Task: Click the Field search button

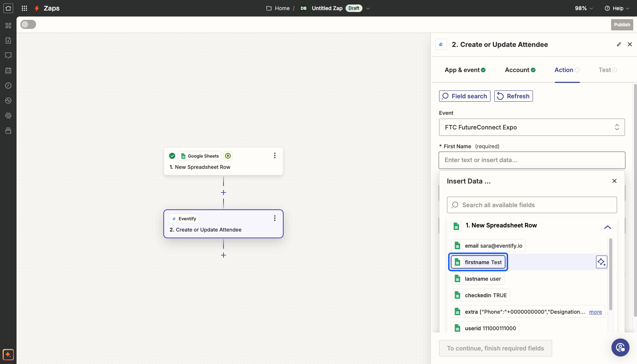Action: [x=465, y=96]
